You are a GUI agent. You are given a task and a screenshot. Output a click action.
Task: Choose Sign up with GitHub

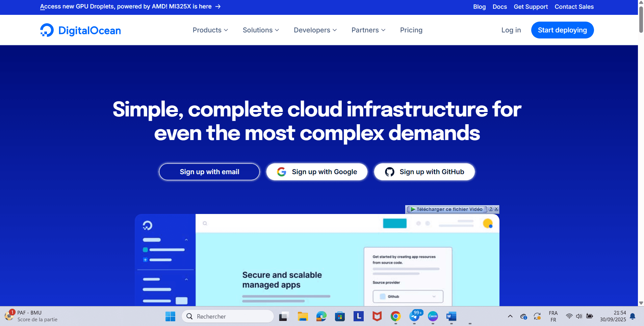tap(424, 172)
